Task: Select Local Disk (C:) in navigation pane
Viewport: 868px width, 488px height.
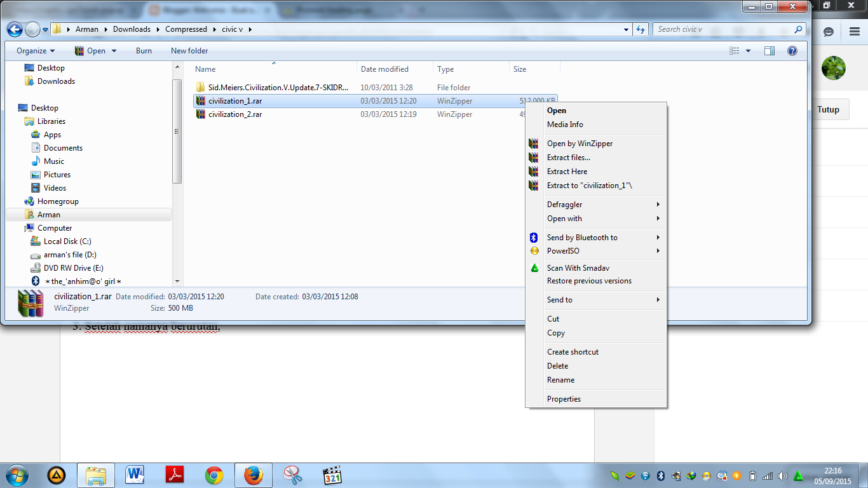Action: [67, 241]
